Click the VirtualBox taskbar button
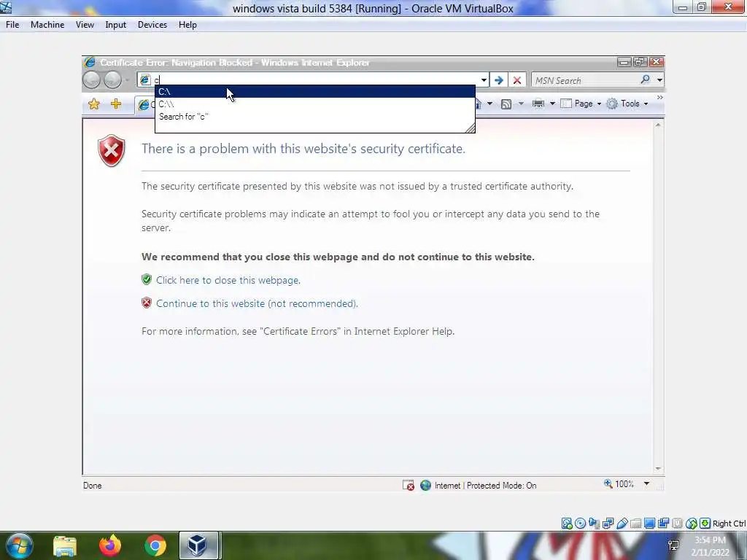The image size is (747, 560). pyautogui.click(x=198, y=545)
